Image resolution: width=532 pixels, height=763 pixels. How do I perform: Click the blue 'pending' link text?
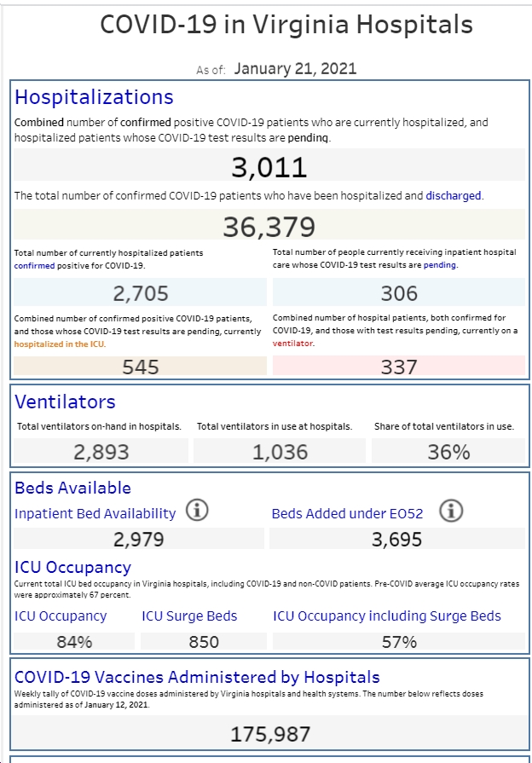click(x=440, y=265)
